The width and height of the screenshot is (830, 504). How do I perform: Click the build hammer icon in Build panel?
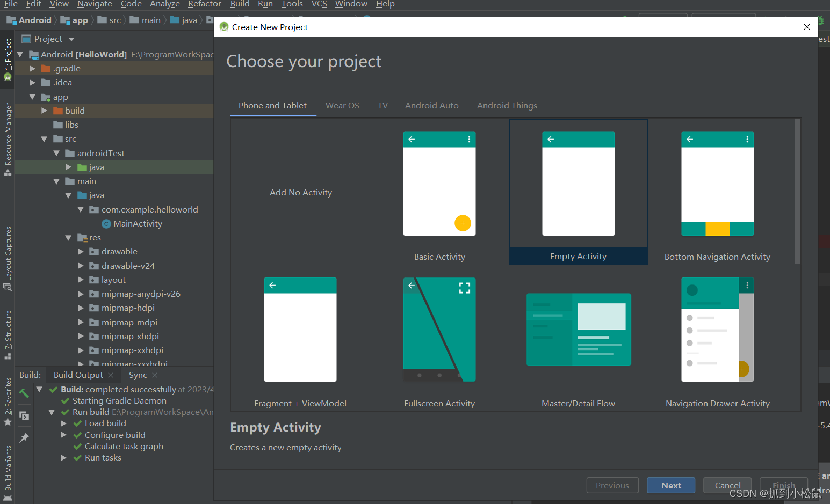click(x=24, y=393)
